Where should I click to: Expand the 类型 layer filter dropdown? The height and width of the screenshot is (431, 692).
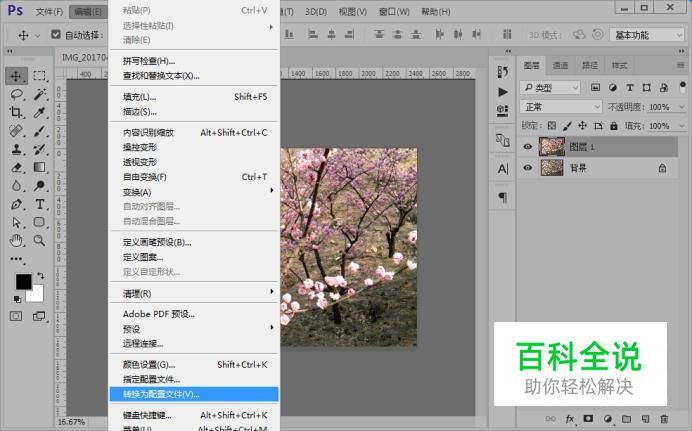pos(564,88)
